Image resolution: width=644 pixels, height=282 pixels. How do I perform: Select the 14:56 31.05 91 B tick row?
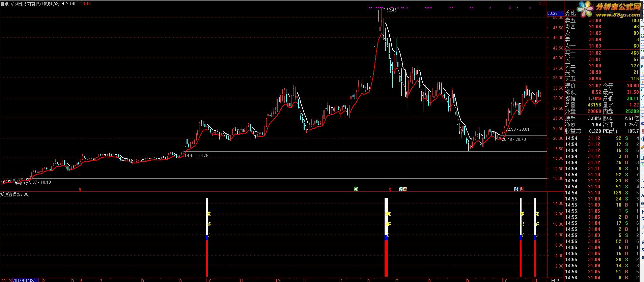point(602,272)
